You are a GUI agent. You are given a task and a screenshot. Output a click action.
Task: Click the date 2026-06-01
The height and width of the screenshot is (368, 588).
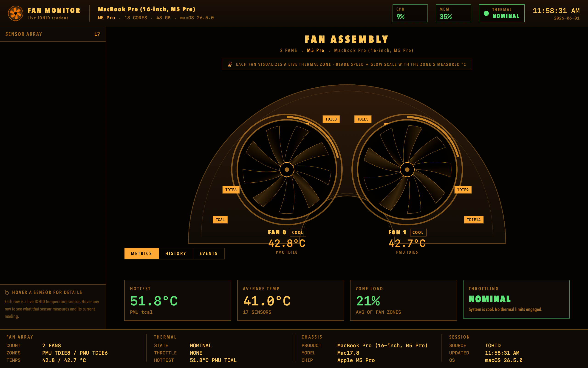tap(567, 18)
